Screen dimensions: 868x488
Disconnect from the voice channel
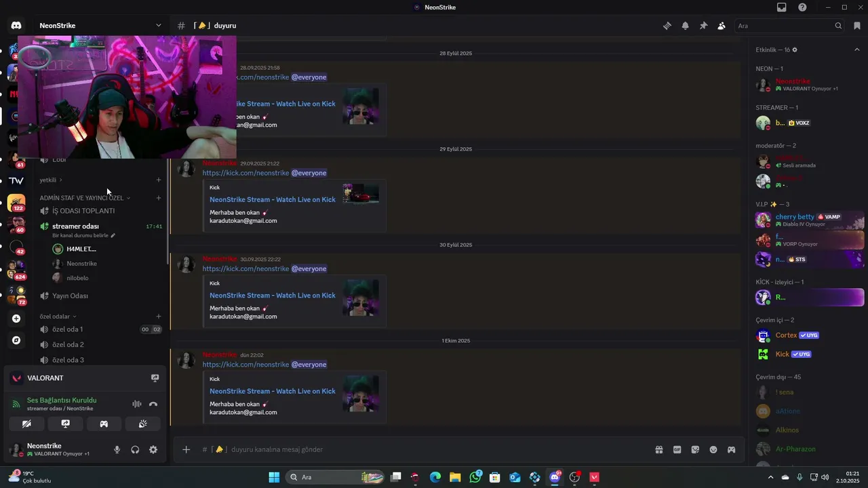tap(153, 404)
